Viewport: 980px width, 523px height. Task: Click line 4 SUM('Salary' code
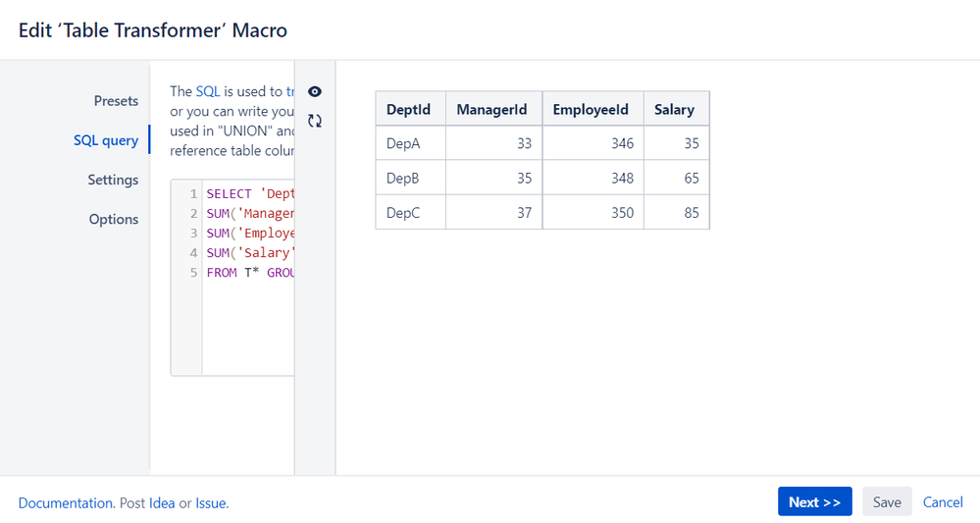(x=250, y=252)
